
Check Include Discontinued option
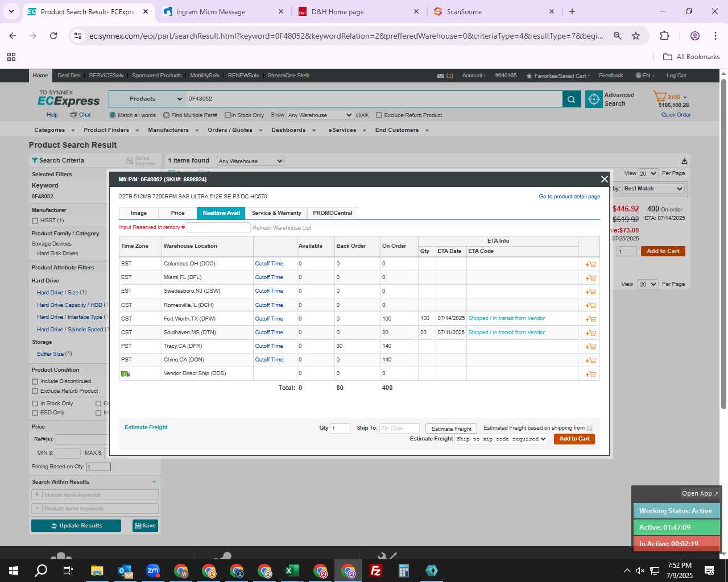pos(35,381)
